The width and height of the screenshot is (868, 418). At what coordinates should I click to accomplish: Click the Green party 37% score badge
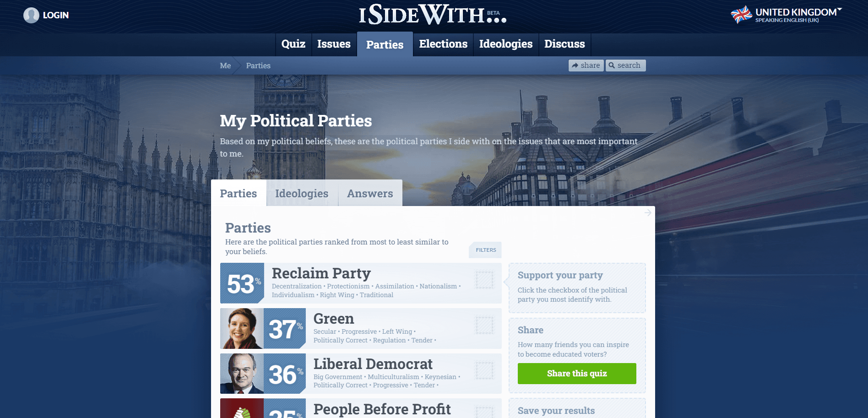tap(285, 328)
